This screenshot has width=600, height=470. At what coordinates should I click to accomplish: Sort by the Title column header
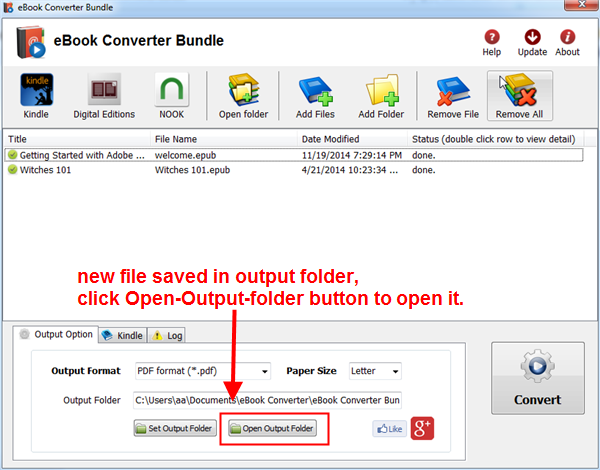click(x=17, y=139)
